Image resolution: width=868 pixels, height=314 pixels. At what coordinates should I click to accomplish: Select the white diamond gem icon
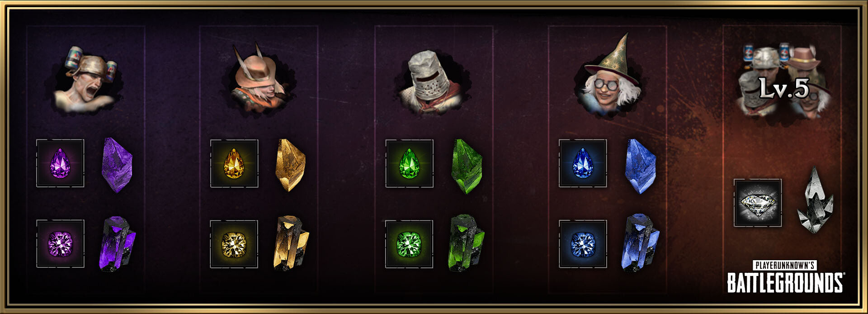pos(758,203)
